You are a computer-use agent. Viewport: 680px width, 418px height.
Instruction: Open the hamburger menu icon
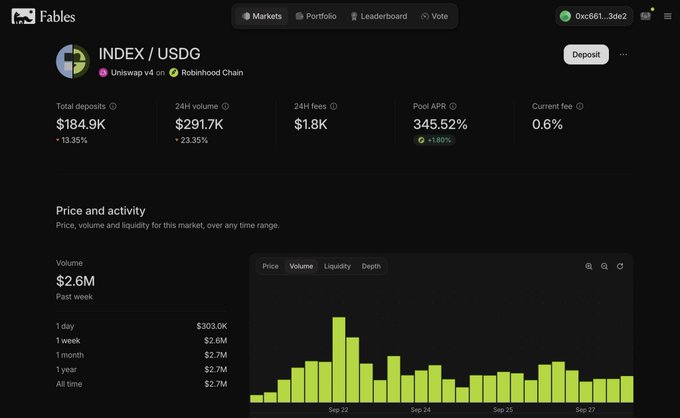(x=667, y=16)
